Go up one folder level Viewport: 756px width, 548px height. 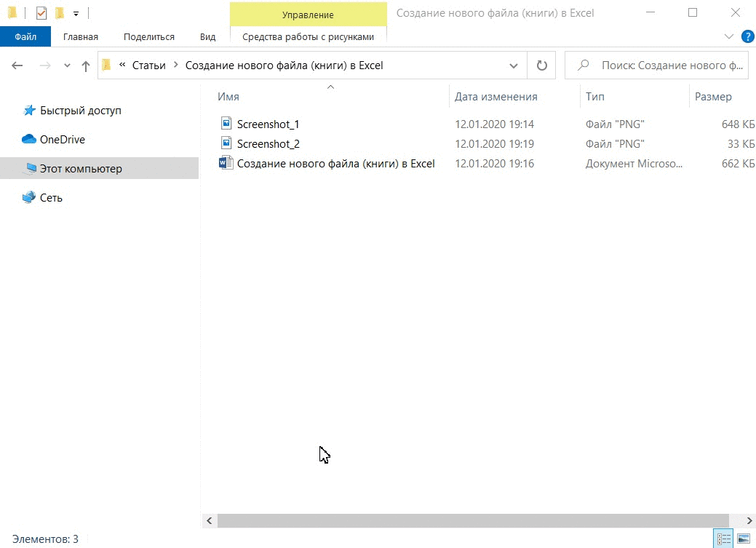coord(86,65)
